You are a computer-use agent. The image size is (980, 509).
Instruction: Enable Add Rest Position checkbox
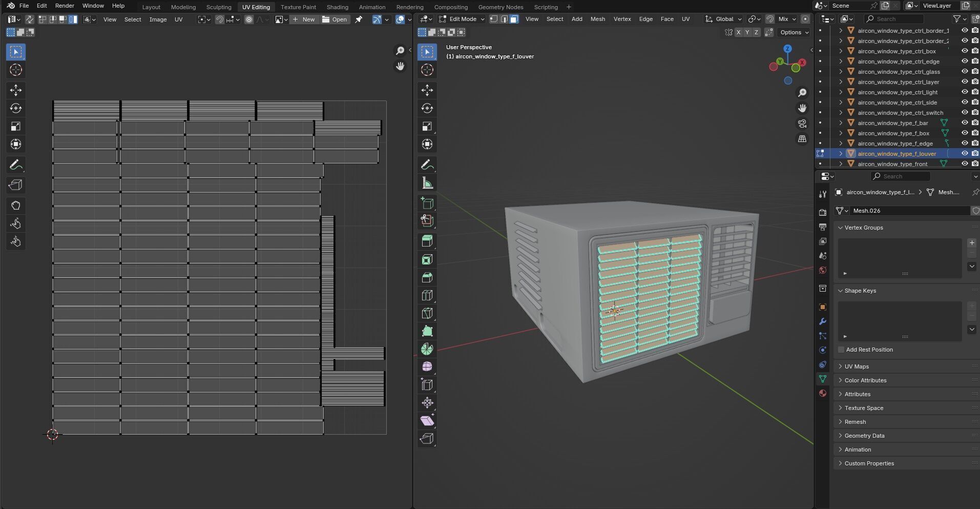click(x=841, y=350)
